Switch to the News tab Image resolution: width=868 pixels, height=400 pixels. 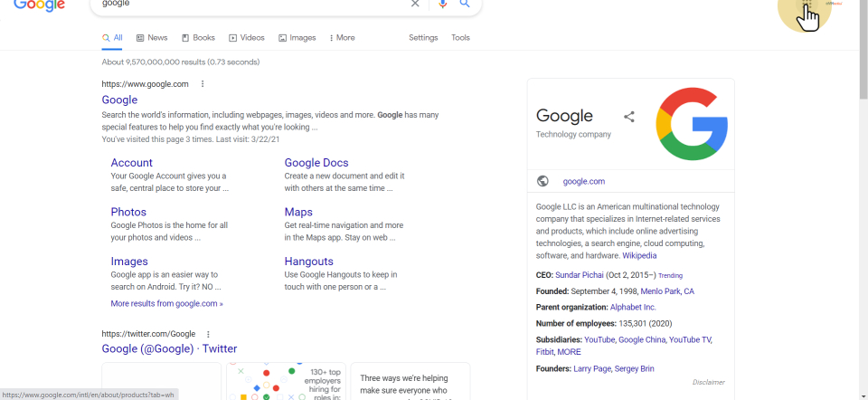point(152,38)
